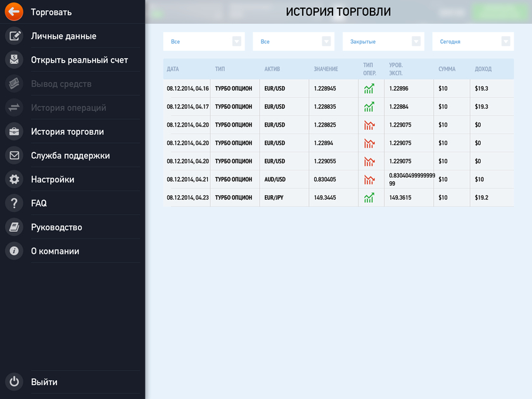Click red down-chart icon for value 1.22894
Screen dimensions: 532x399
coord(369,143)
